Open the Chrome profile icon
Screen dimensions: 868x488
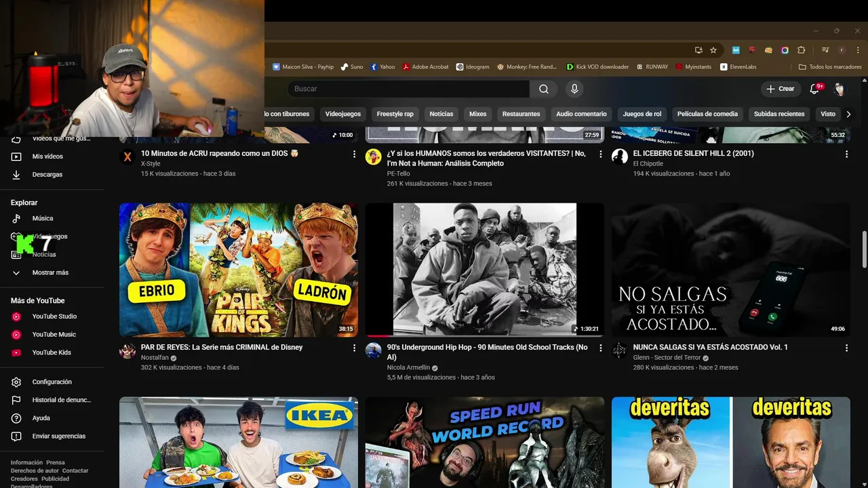tap(842, 50)
